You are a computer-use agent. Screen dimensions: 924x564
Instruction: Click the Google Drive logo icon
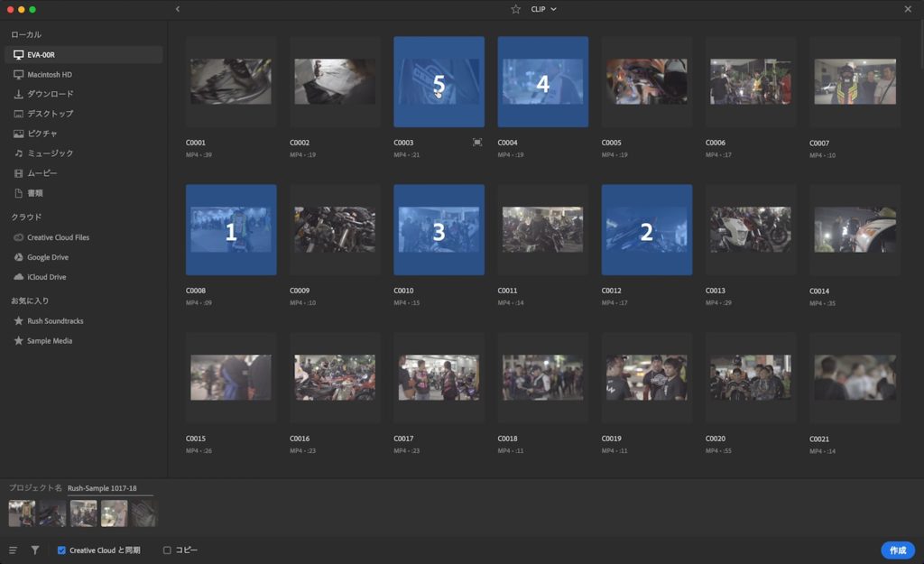(18, 257)
